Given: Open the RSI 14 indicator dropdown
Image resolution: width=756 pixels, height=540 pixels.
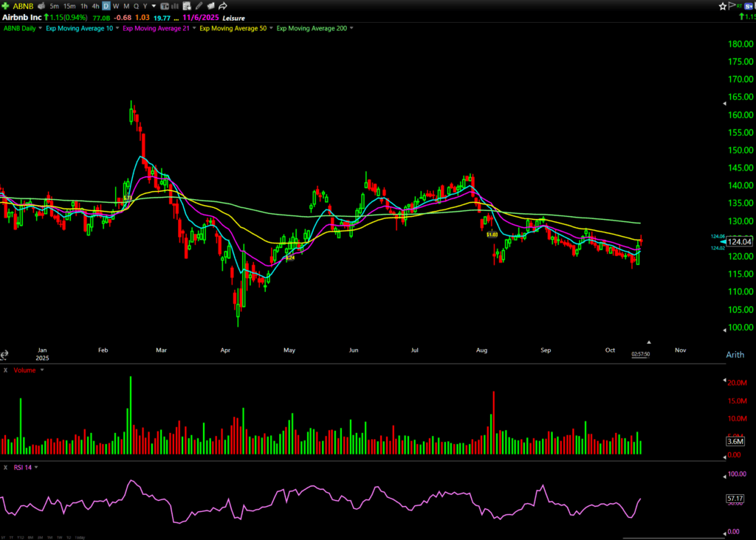Looking at the screenshot, I should [36, 467].
